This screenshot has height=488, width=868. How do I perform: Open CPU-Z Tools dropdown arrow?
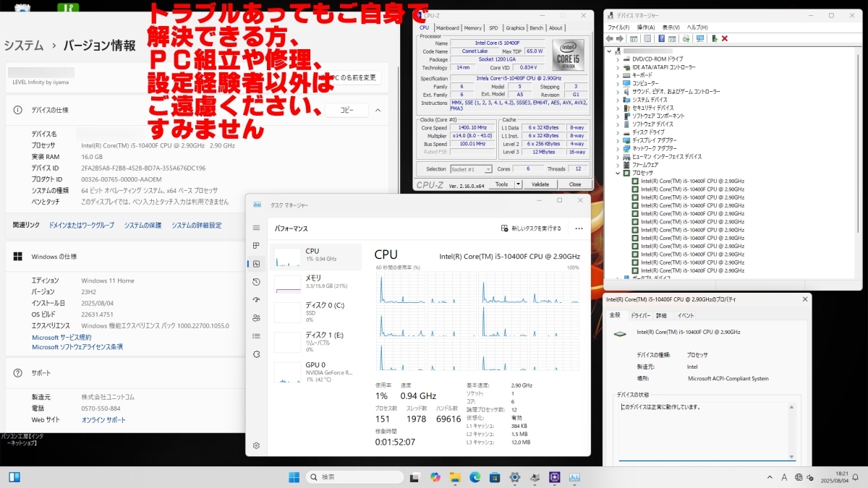click(518, 184)
